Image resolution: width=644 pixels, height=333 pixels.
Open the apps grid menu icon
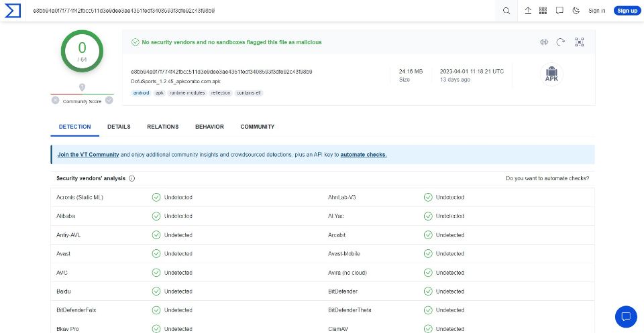coord(543,11)
